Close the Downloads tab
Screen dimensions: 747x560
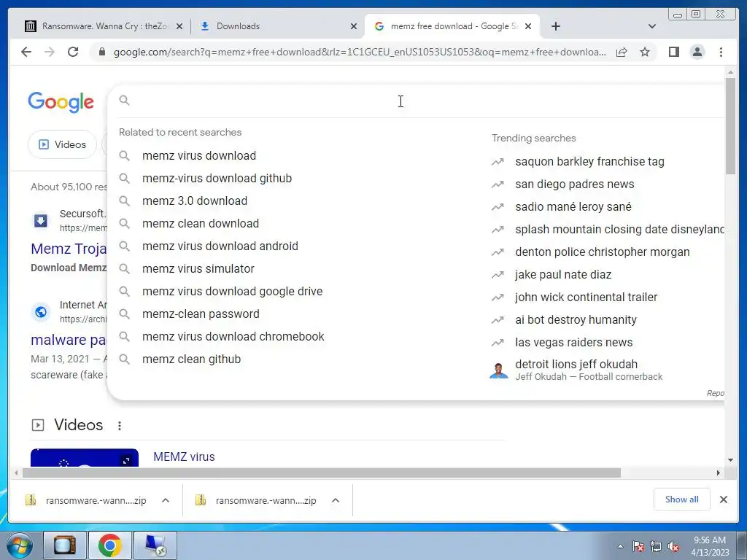354,26
